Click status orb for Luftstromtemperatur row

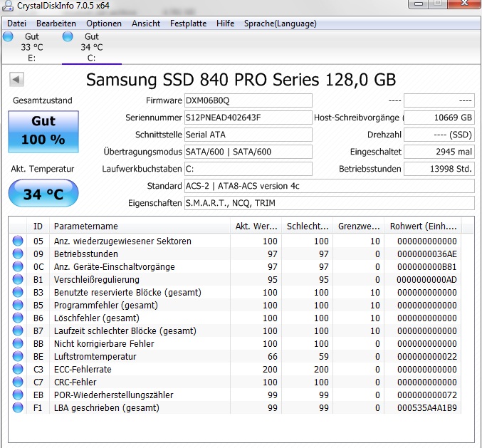click(18, 356)
